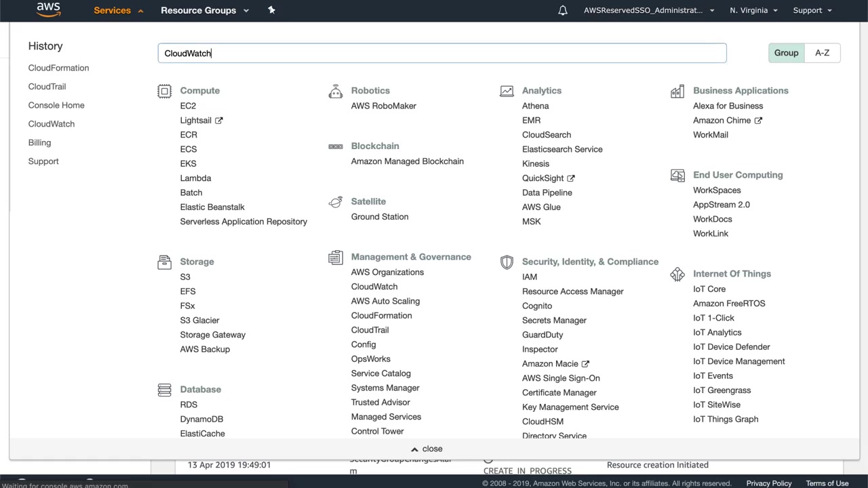Screen dimensions: 868x488
Task: Click the Security shield icon
Action: click(507, 262)
